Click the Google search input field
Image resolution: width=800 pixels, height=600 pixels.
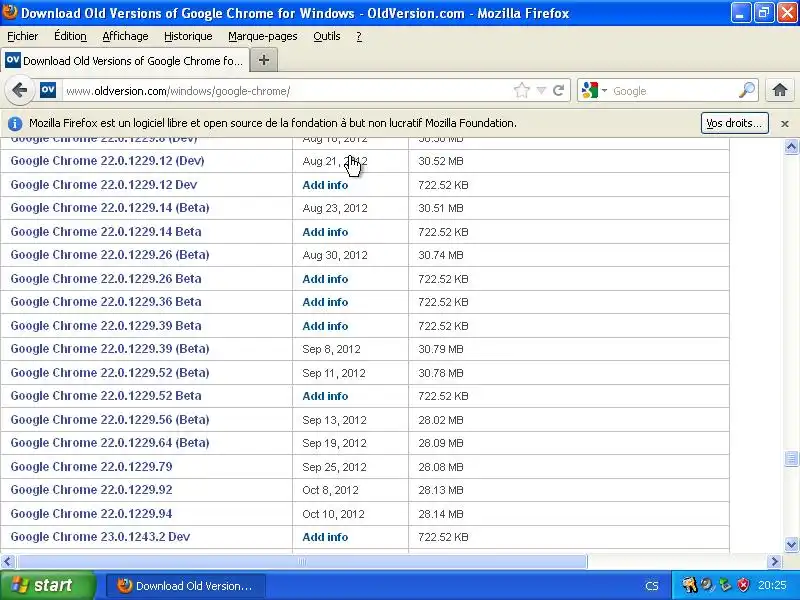(x=673, y=91)
